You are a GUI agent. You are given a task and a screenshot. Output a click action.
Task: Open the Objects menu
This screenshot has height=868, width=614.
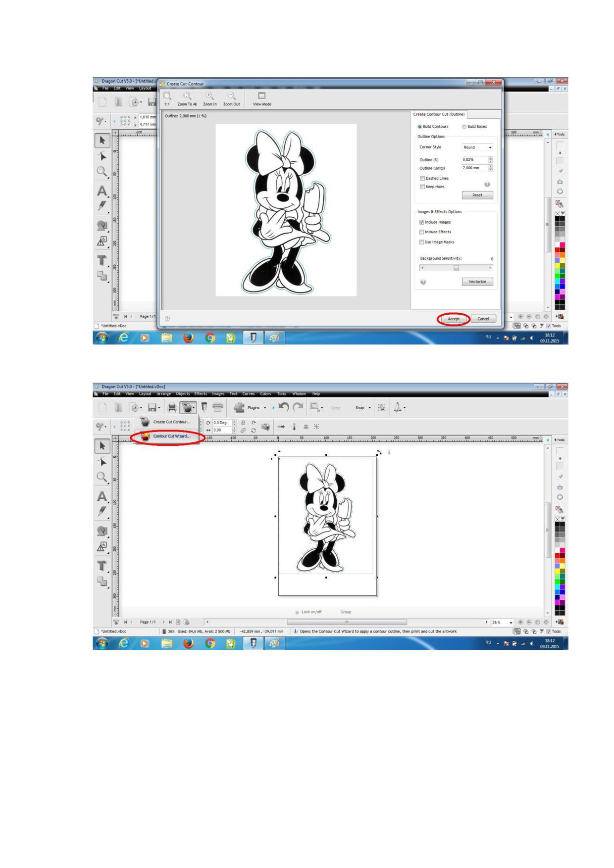tap(183, 394)
